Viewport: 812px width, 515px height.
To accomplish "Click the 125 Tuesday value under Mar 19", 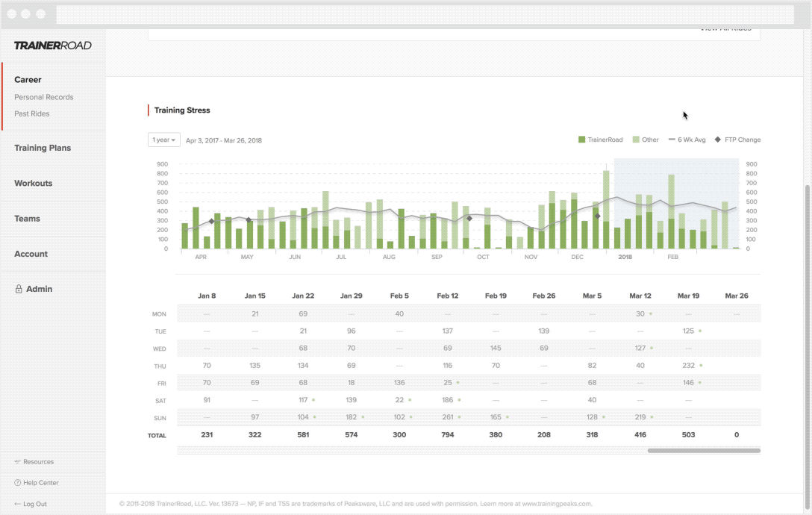I will coord(688,331).
